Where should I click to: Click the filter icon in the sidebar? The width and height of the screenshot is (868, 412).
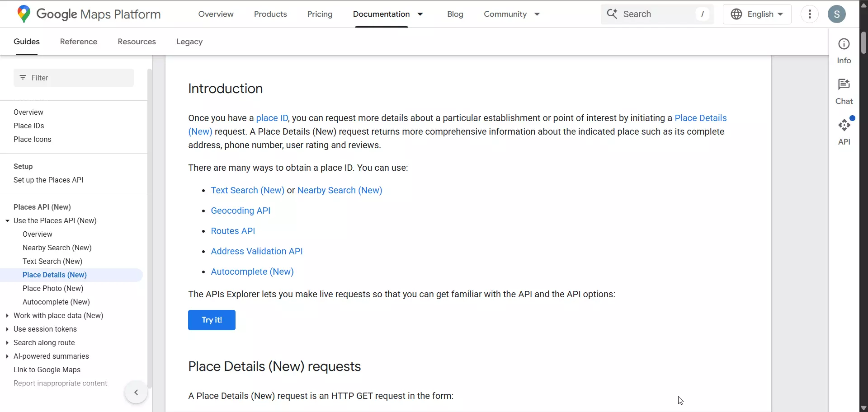point(23,77)
